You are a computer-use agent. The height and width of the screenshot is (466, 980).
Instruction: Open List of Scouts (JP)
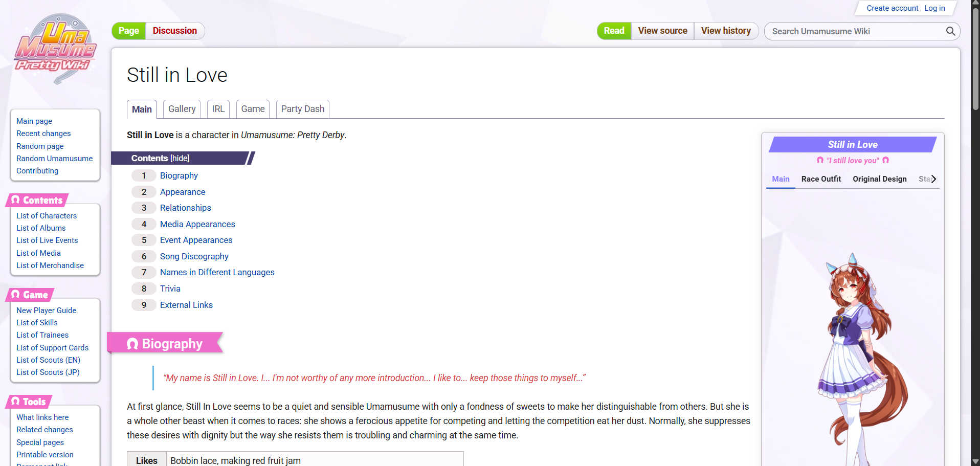[48, 372]
